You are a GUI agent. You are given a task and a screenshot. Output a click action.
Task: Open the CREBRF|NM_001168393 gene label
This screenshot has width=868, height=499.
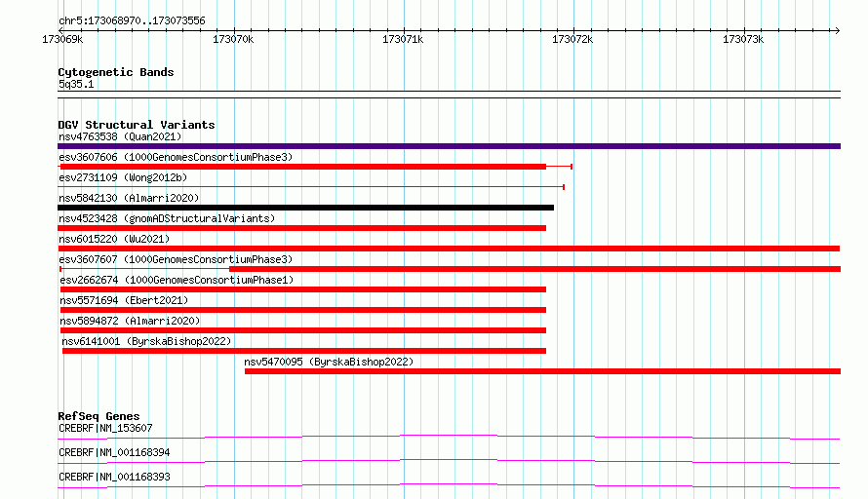tap(114, 477)
